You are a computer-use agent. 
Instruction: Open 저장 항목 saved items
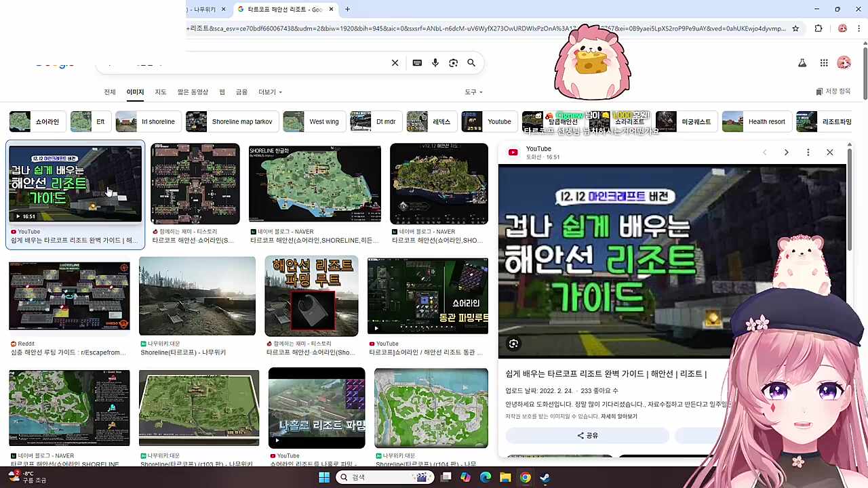click(833, 91)
